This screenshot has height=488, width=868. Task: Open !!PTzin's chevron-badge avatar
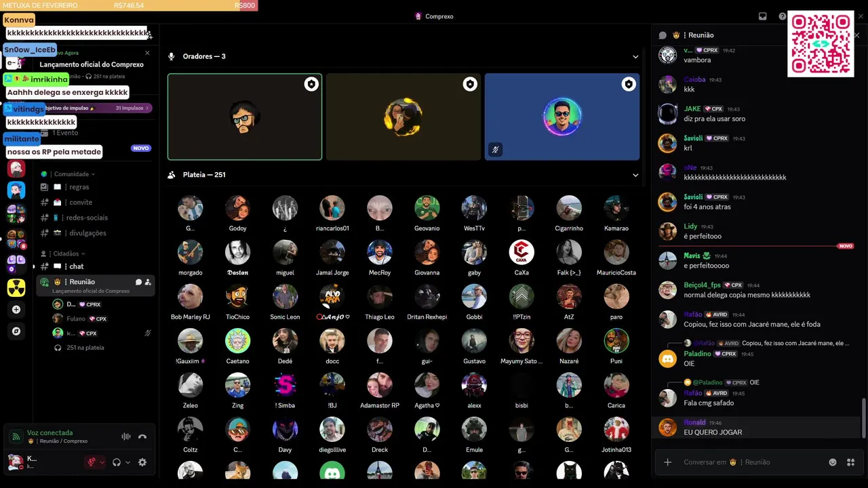pos(521,297)
